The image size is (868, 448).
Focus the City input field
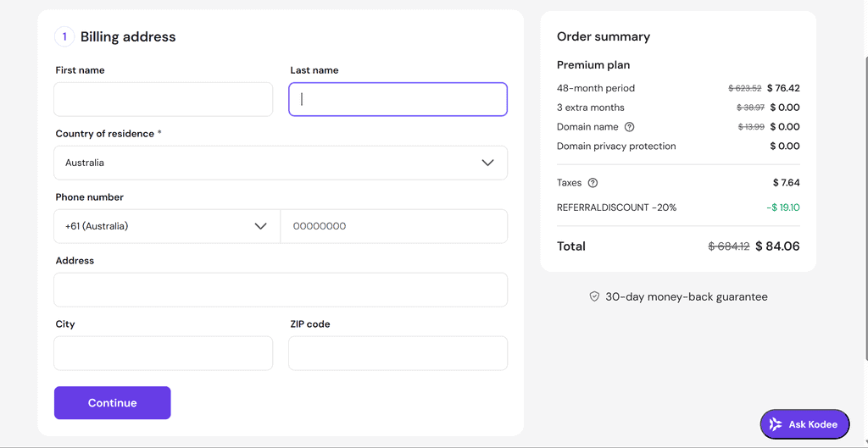point(164,353)
